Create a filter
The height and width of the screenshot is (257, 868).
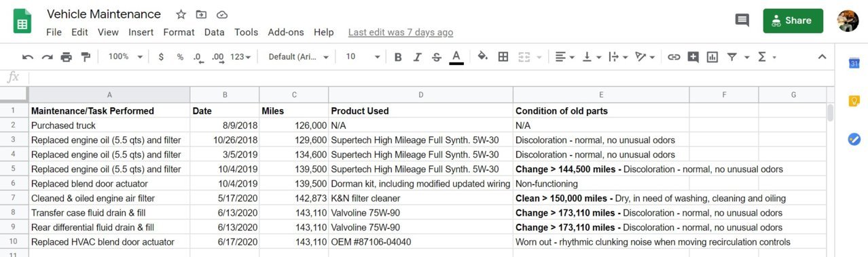(x=731, y=57)
